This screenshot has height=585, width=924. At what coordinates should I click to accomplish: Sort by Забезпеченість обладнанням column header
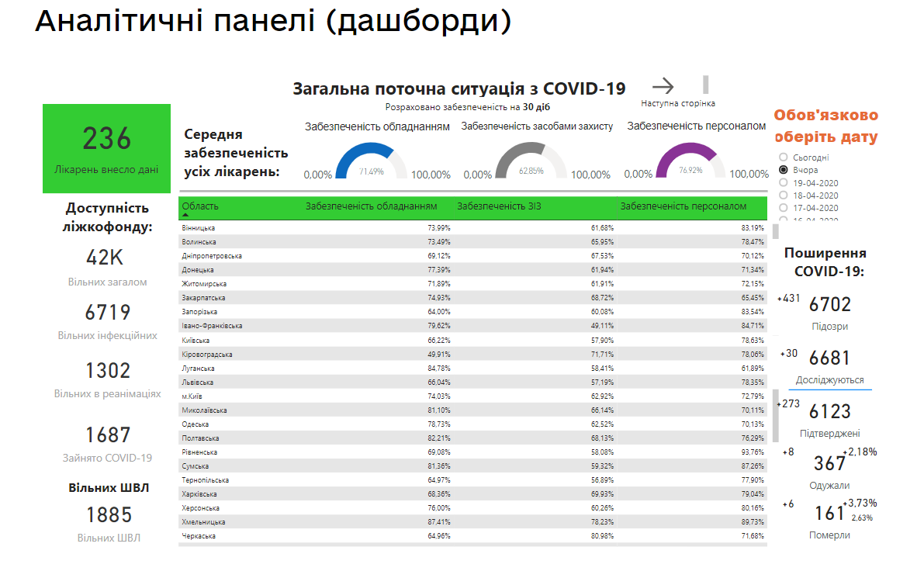[x=371, y=206]
